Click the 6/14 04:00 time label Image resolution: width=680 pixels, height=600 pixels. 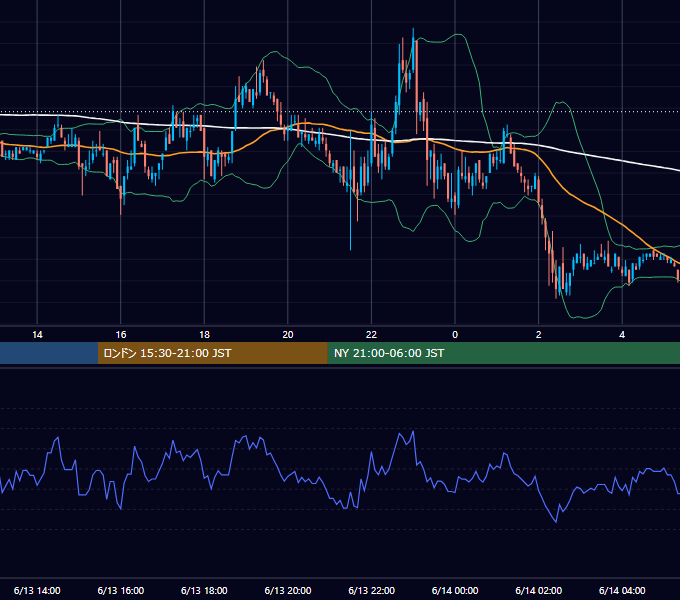(622, 590)
